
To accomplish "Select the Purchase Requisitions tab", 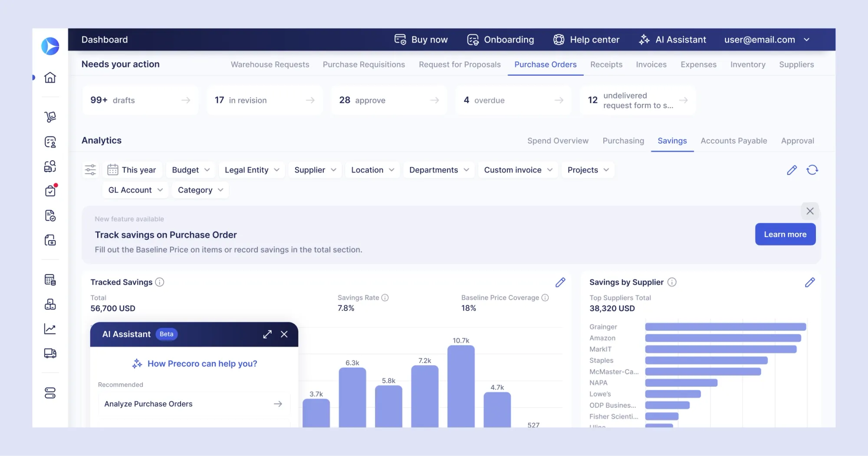I will pos(364,64).
